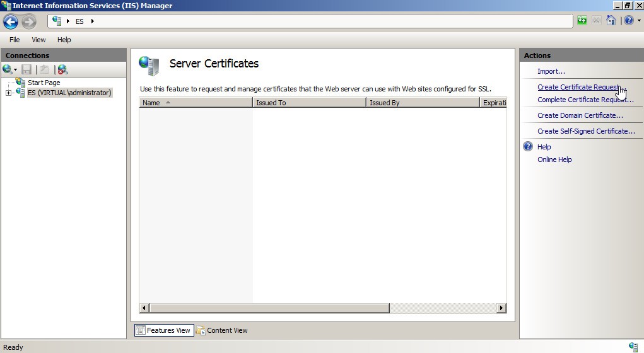Open Help using the blue question icon
The image size is (644, 353).
pyautogui.click(x=628, y=21)
